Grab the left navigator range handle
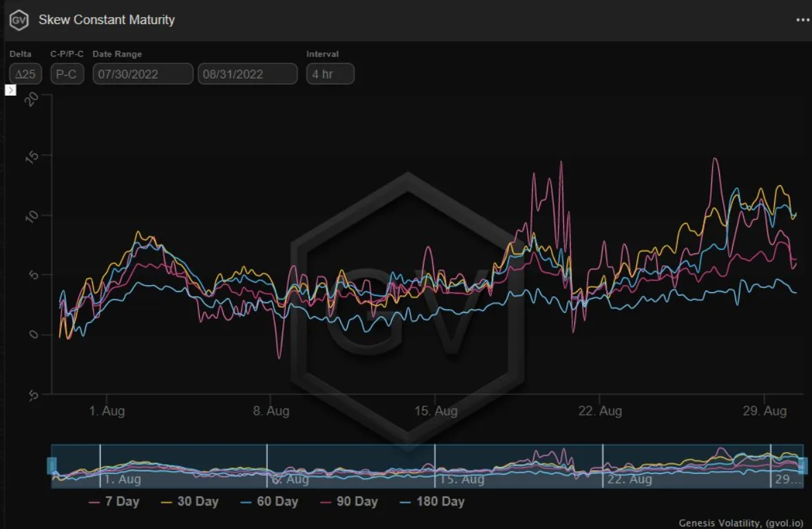This screenshot has width=812, height=529. (x=52, y=465)
